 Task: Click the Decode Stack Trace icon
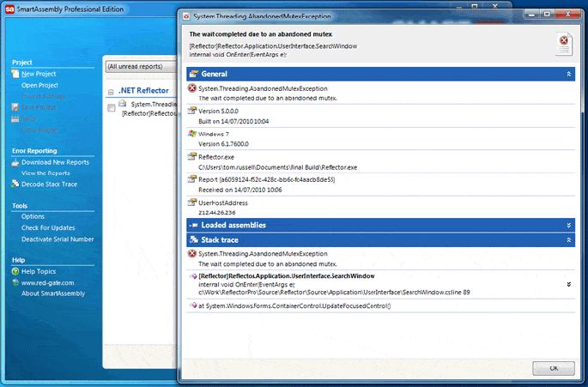[x=15, y=184]
